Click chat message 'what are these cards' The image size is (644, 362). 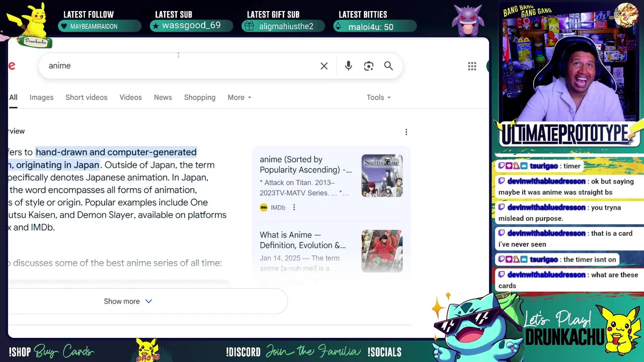568,280
